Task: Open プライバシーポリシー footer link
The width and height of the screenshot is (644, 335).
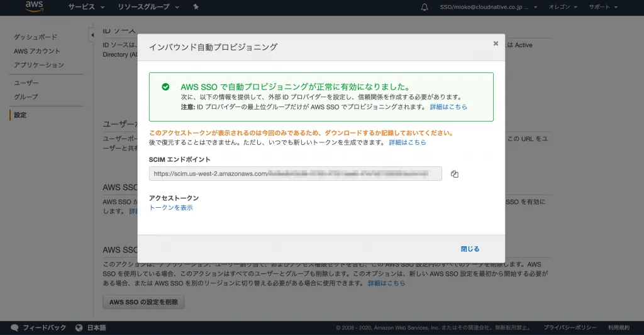Action: pyautogui.click(x=570, y=327)
